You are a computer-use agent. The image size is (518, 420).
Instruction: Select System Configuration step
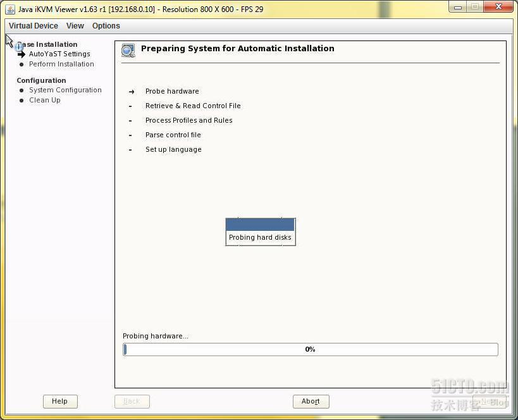tap(65, 90)
